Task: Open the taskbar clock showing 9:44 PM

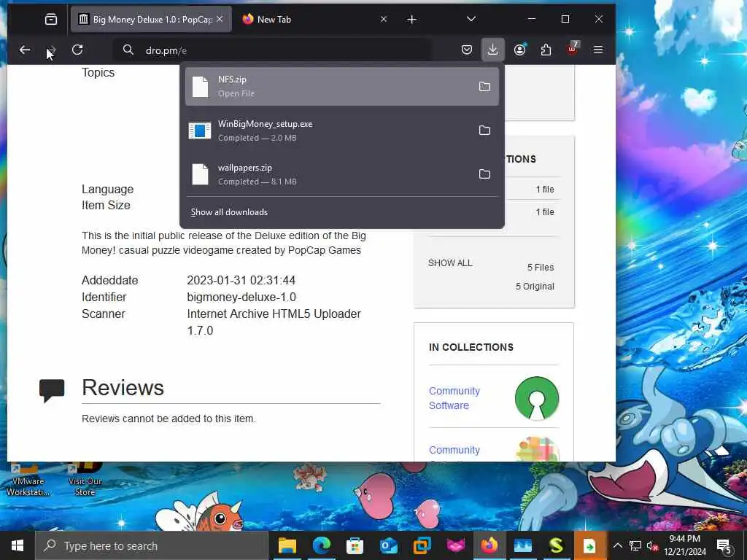Action: (x=684, y=545)
